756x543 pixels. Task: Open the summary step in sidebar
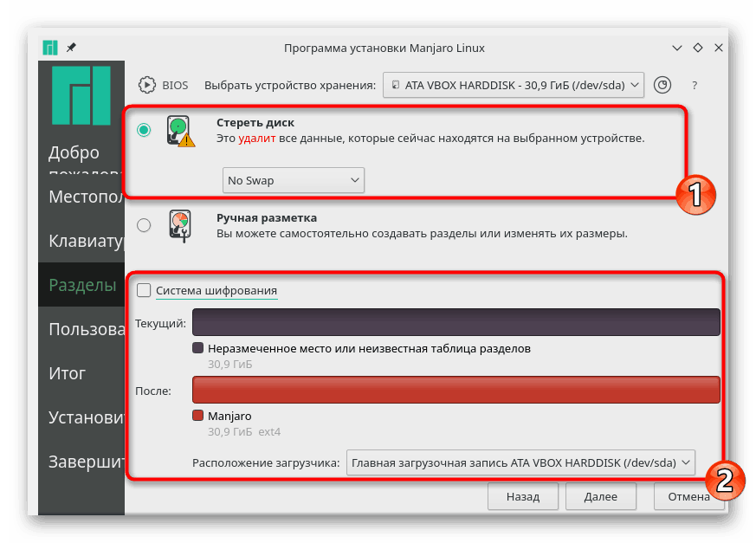[x=81, y=373]
